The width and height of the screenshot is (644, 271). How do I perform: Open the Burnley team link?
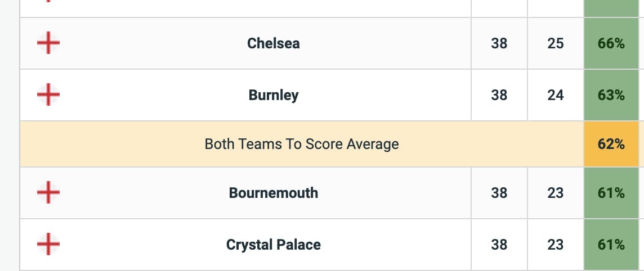pos(274,95)
